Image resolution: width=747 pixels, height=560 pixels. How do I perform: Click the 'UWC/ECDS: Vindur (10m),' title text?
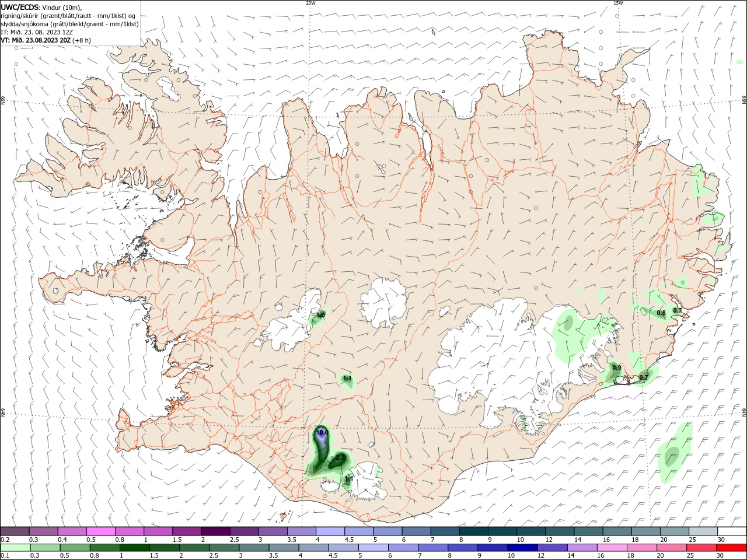pos(41,6)
